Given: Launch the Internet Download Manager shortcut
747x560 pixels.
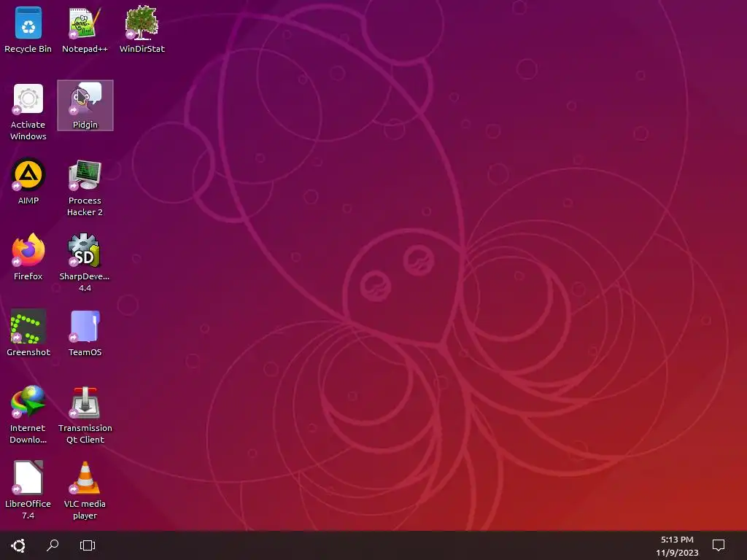Looking at the screenshot, I should coord(28,415).
